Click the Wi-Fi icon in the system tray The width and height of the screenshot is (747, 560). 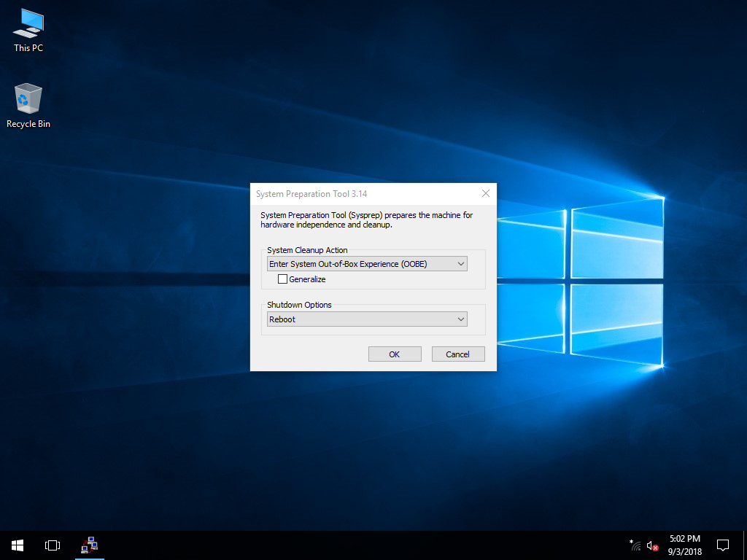634,546
